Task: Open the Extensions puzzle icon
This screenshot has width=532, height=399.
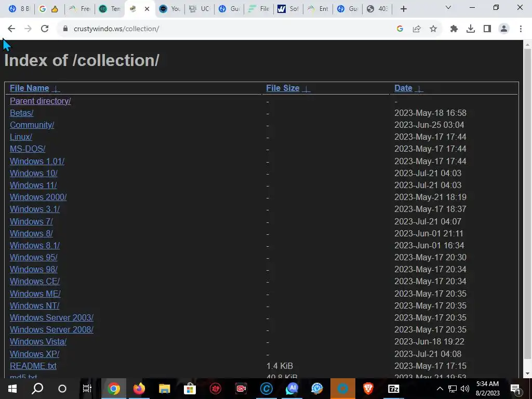Action: [454, 29]
